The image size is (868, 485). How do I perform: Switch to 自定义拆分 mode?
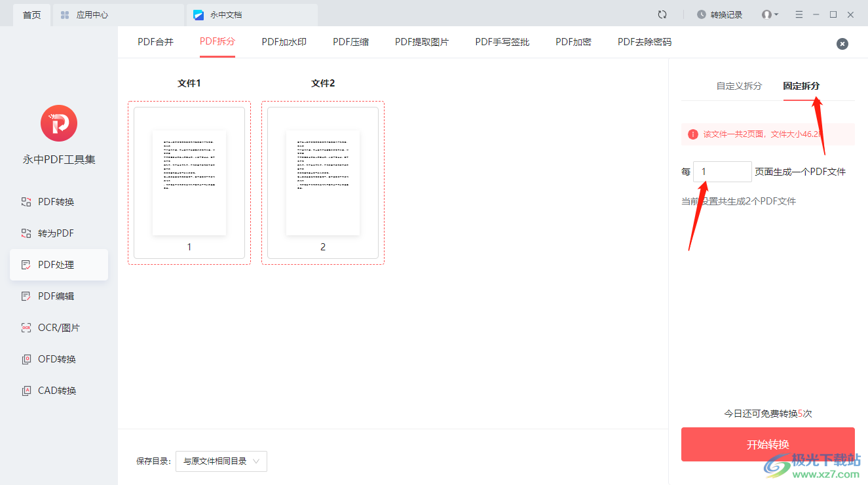coord(739,86)
